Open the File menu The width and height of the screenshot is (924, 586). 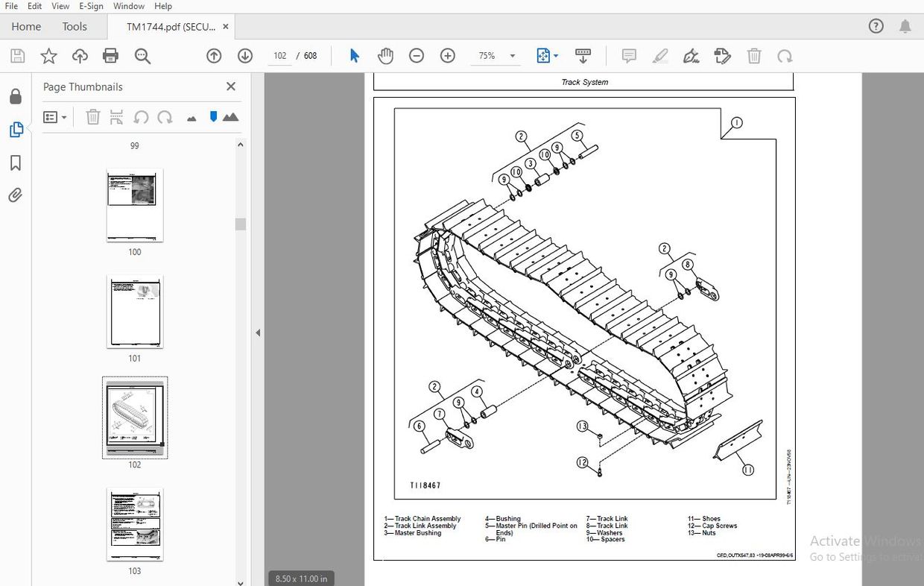coord(11,6)
